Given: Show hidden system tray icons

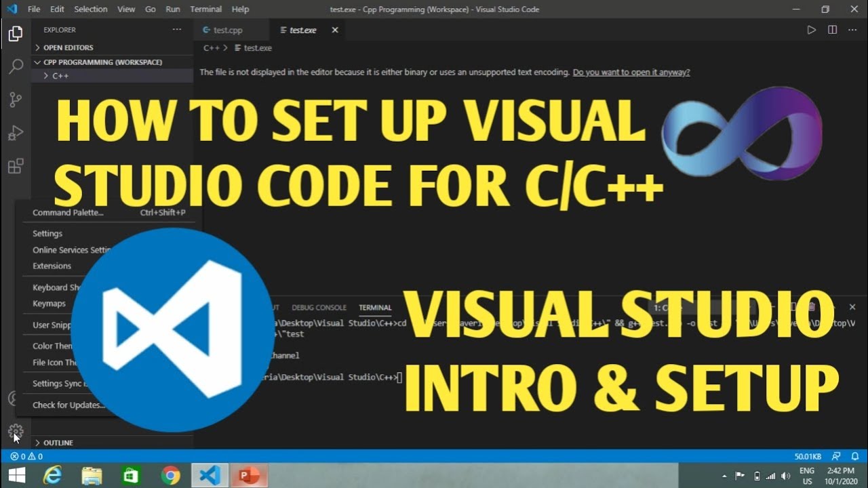Looking at the screenshot, I should pyautogui.click(x=724, y=475).
